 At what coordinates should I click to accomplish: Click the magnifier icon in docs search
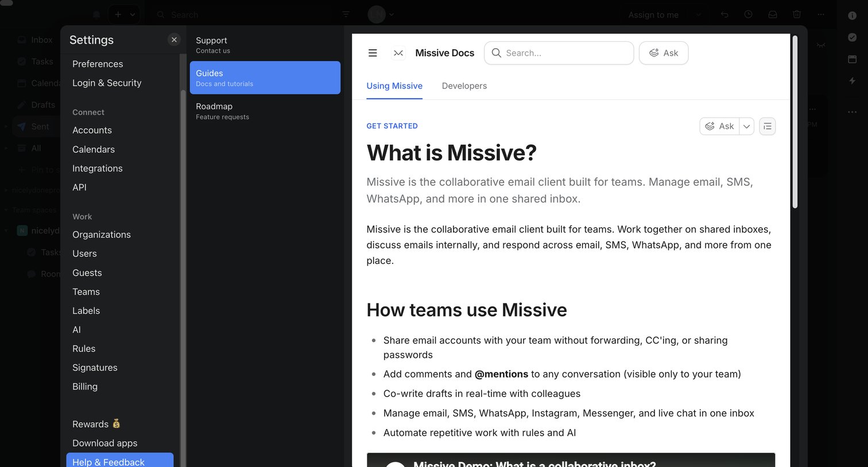point(497,53)
